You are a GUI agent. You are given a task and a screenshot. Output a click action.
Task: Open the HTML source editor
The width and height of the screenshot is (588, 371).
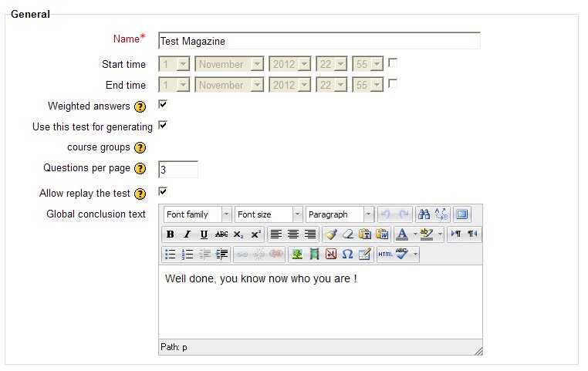pyautogui.click(x=384, y=254)
